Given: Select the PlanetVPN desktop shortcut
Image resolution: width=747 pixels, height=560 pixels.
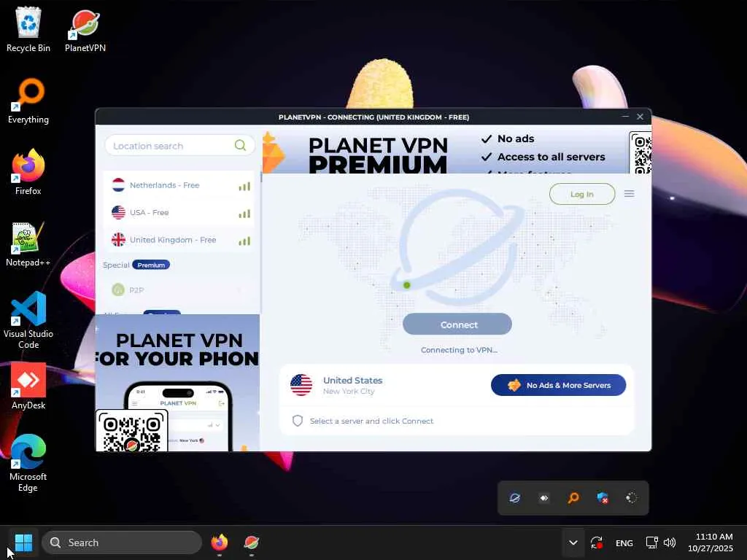Looking at the screenshot, I should click(x=85, y=29).
